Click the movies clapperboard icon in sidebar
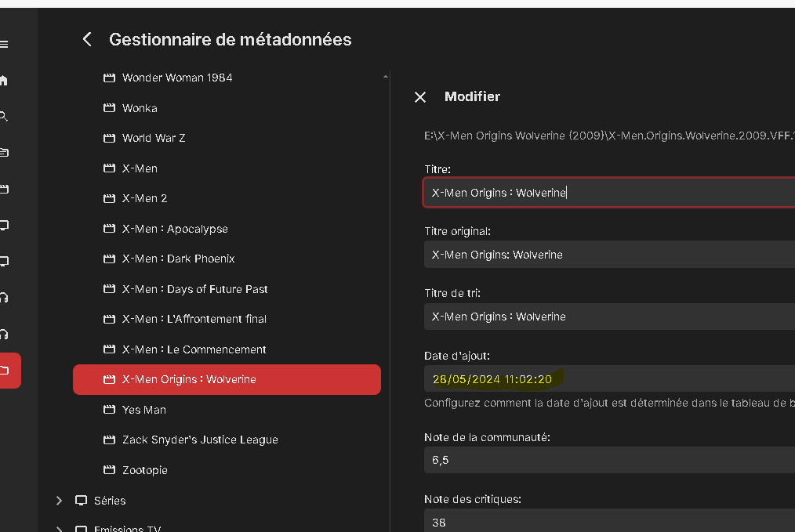This screenshot has height=532, width=795. [x=4, y=189]
